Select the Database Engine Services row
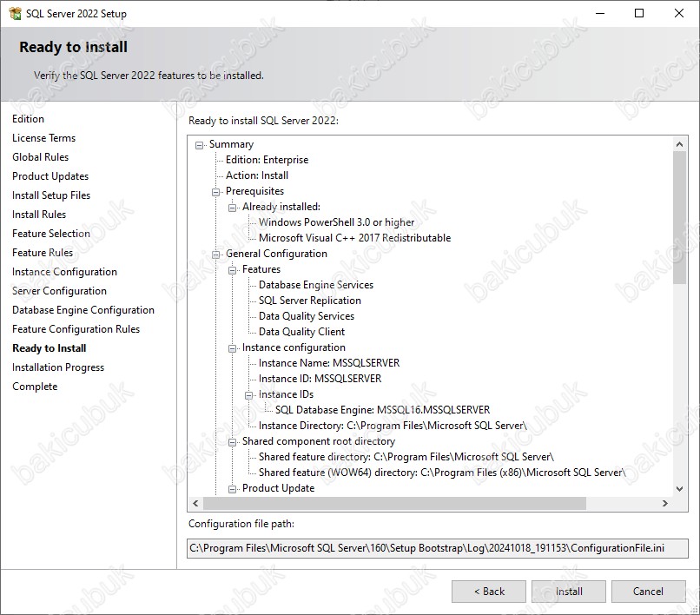Viewport: 700px width, 615px height. (x=316, y=285)
